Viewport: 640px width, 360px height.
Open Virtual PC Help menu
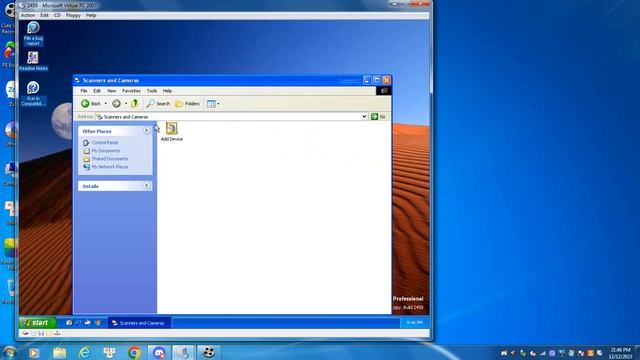pyautogui.click(x=91, y=16)
